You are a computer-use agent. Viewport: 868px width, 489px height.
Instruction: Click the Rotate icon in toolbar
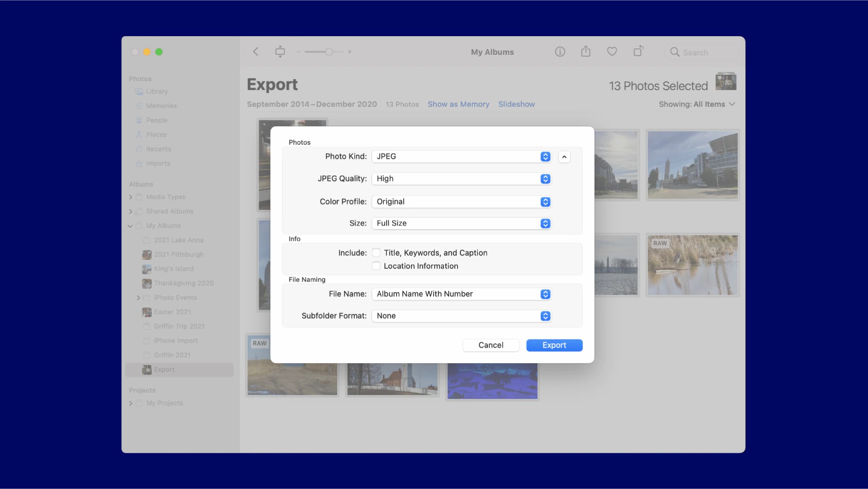tap(638, 51)
